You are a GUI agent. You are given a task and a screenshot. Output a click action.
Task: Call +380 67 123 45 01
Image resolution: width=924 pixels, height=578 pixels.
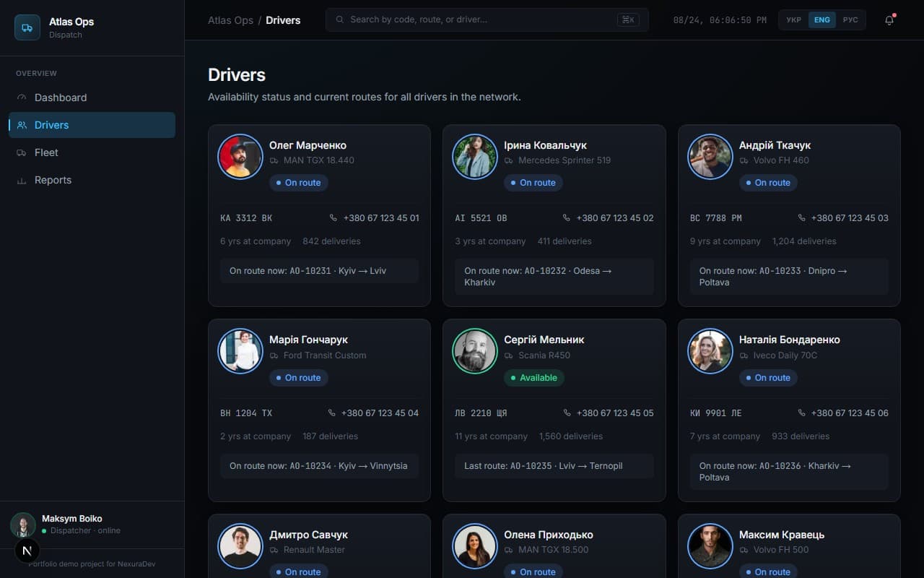pyautogui.click(x=374, y=217)
